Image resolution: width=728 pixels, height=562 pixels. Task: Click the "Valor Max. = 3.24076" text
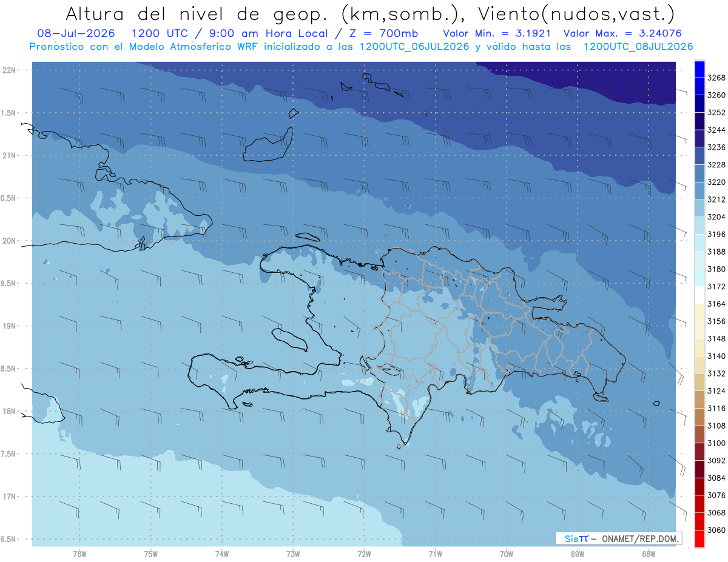[623, 33]
